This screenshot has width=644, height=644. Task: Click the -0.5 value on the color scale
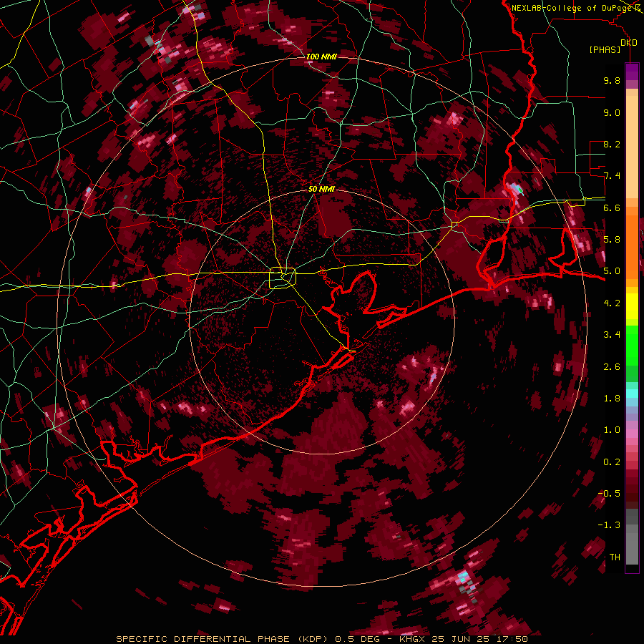pyautogui.click(x=609, y=494)
